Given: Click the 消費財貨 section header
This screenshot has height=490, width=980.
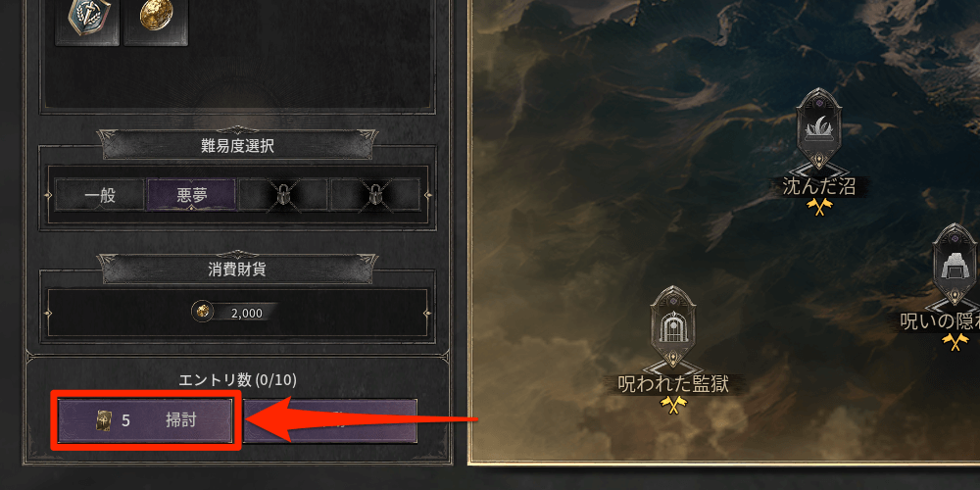Looking at the screenshot, I should pos(237,269).
